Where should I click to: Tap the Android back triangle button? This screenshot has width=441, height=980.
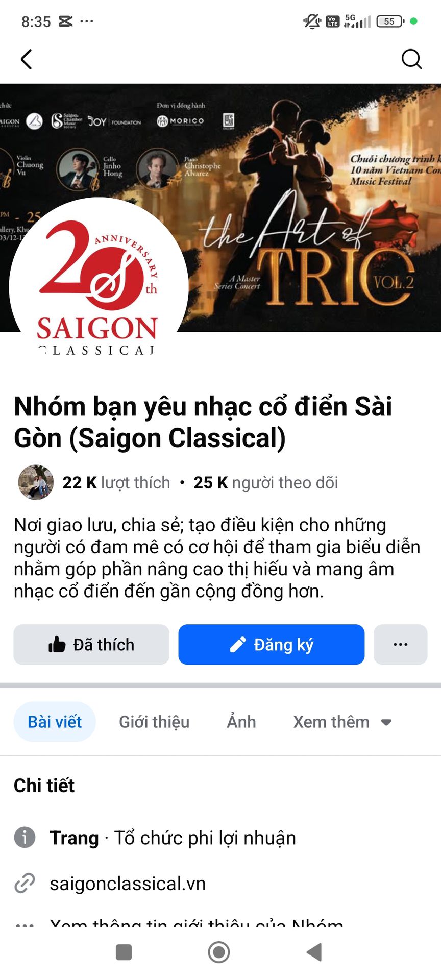314,952
